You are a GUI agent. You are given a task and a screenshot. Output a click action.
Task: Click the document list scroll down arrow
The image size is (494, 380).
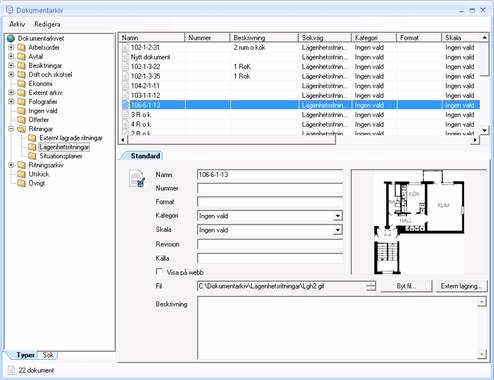click(484, 130)
